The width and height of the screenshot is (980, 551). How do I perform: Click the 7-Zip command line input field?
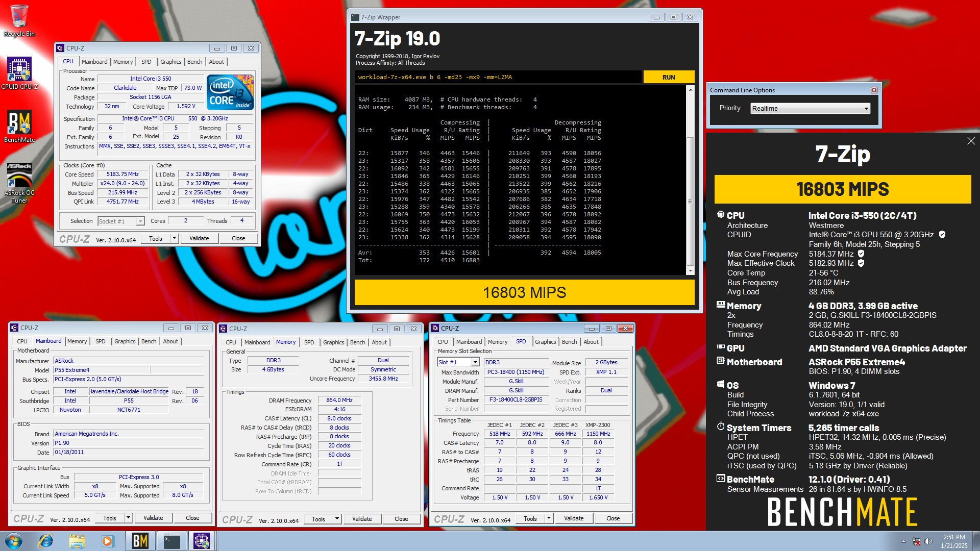coord(498,77)
